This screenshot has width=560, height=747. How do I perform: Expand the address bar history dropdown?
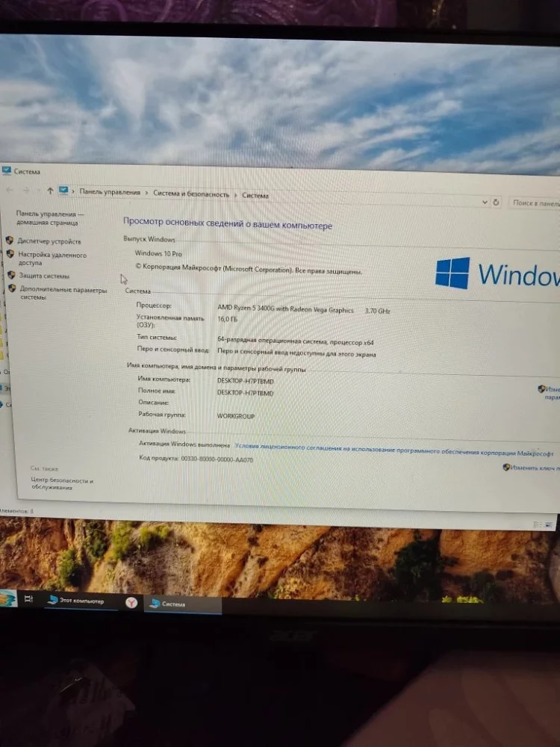point(484,202)
